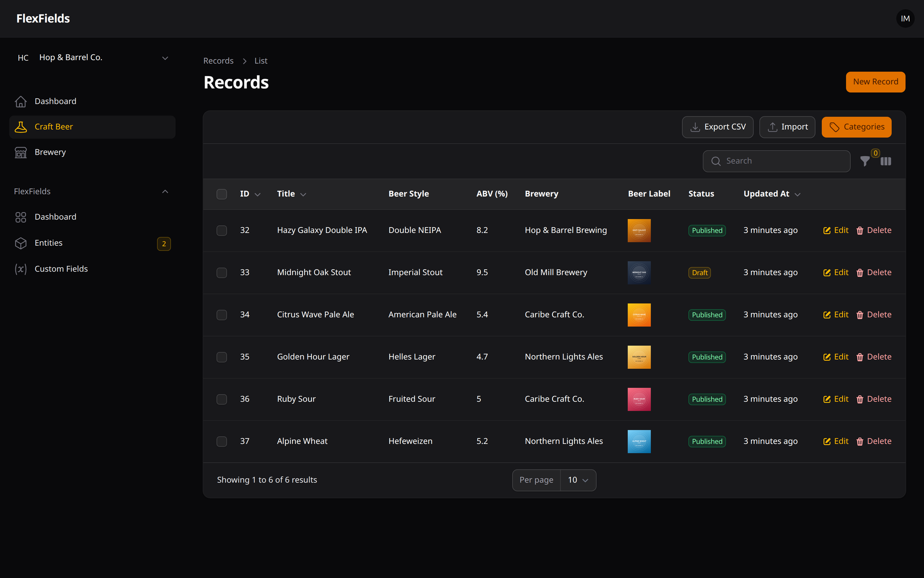Open the filter funnel icon
The height and width of the screenshot is (578, 924).
[865, 161]
